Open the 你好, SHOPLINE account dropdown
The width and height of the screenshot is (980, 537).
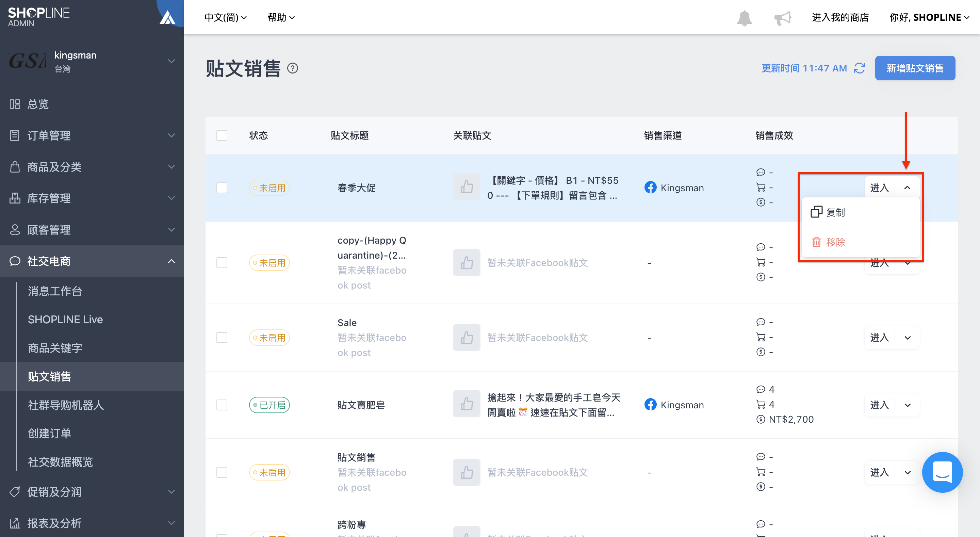pyautogui.click(x=929, y=17)
